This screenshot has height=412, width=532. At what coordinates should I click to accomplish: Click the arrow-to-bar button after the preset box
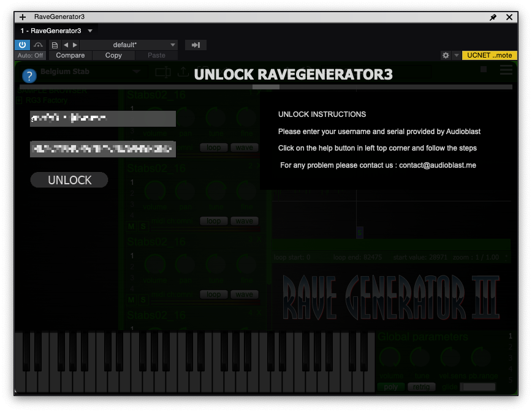pyautogui.click(x=196, y=45)
